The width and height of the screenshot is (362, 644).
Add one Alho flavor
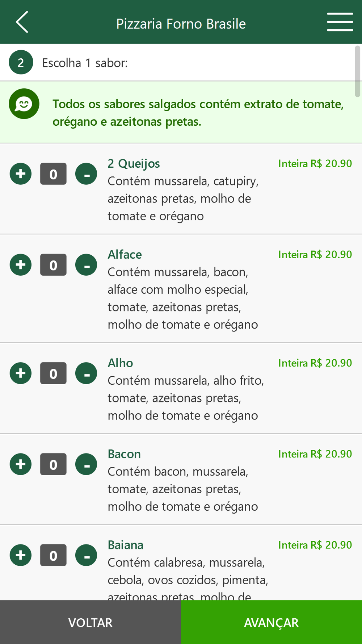pyautogui.click(x=21, y=373)
